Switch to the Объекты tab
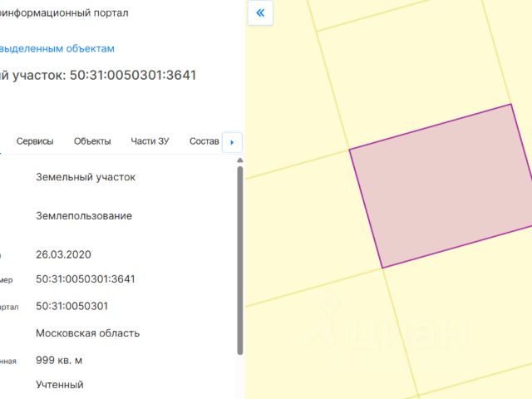Image resolution: width=532 pixels, height=399 pixels. pyautogui.click(x=92, y=141)
